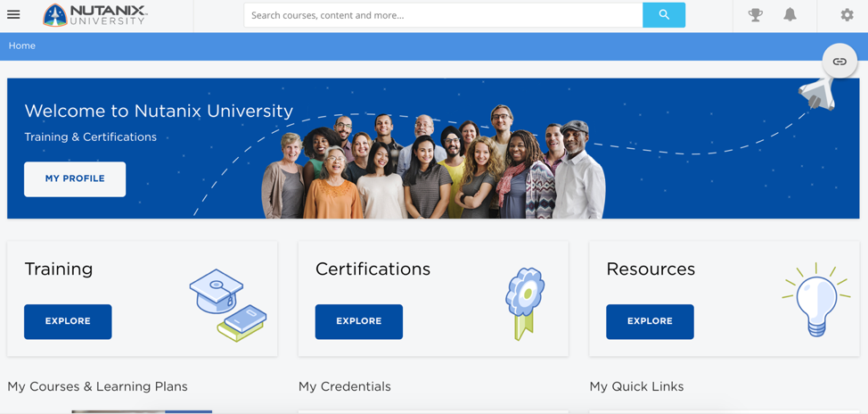The width and height of the screenshot is (868, 414).
Task: Open the MY PROFILE button
Action: (75, 179)
